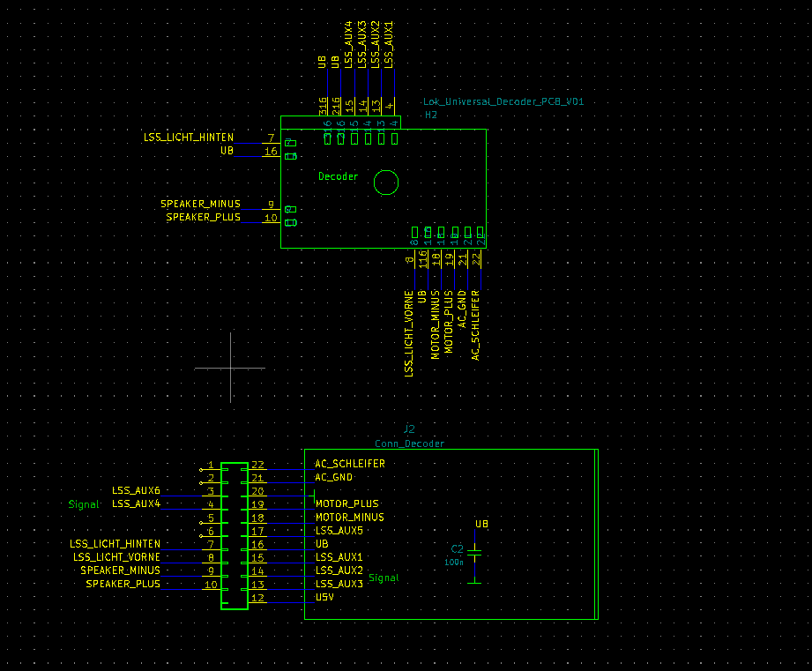Click the Signal text left of LSS_AUX4
812x671 pixels.
point(84,504)
